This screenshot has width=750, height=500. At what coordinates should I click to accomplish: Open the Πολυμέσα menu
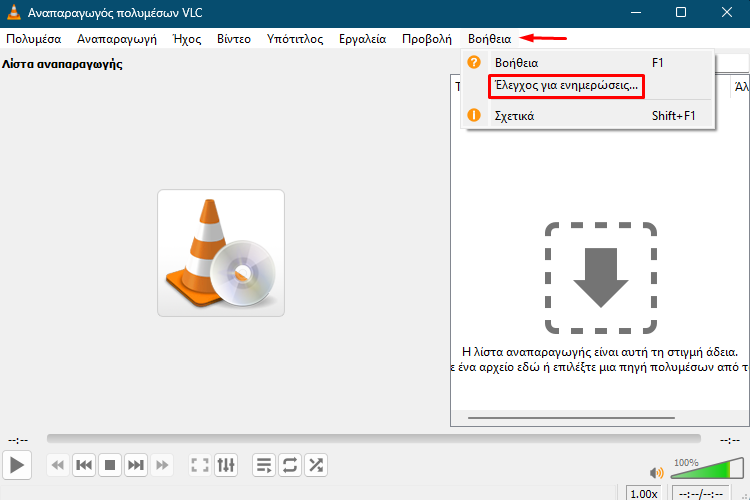tap(33, 39)
